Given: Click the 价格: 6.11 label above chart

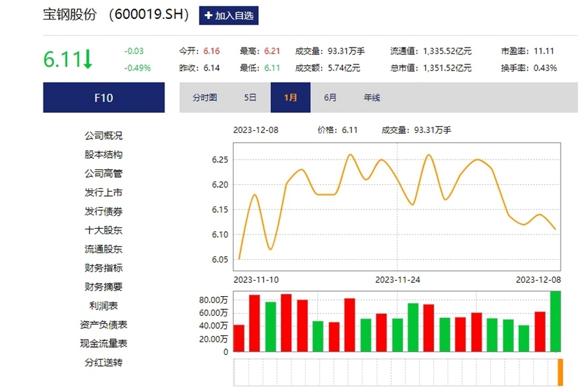Looking at the screenshot, I should (337, 130).
